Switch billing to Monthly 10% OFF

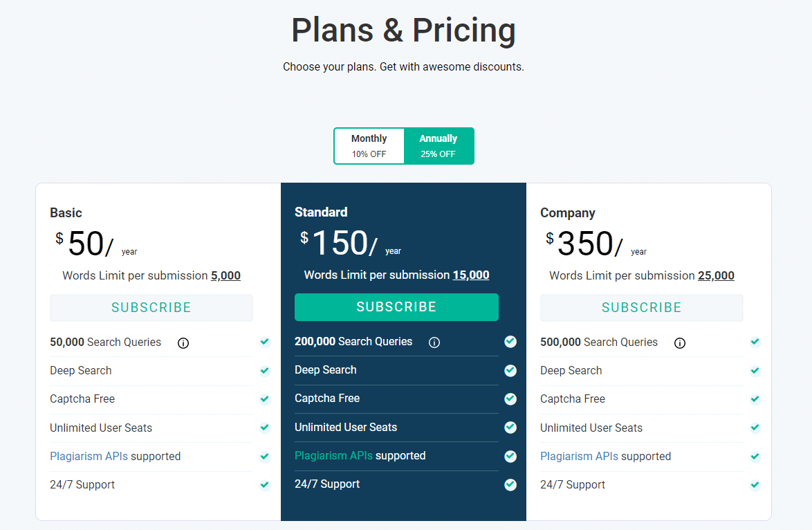pyautogui.click(x=369, y=146)
